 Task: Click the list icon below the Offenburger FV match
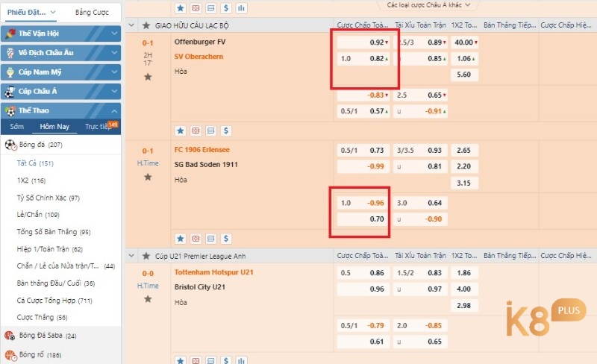click(211, 131)
